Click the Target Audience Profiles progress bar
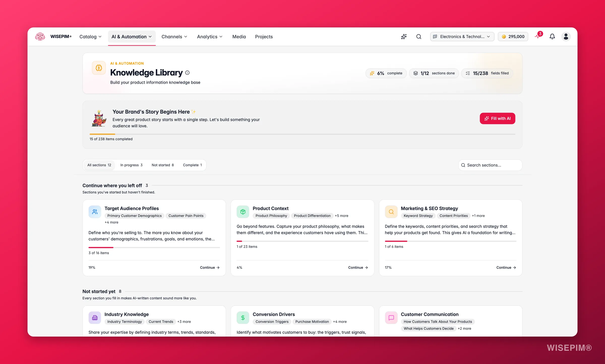 point(154,247)
